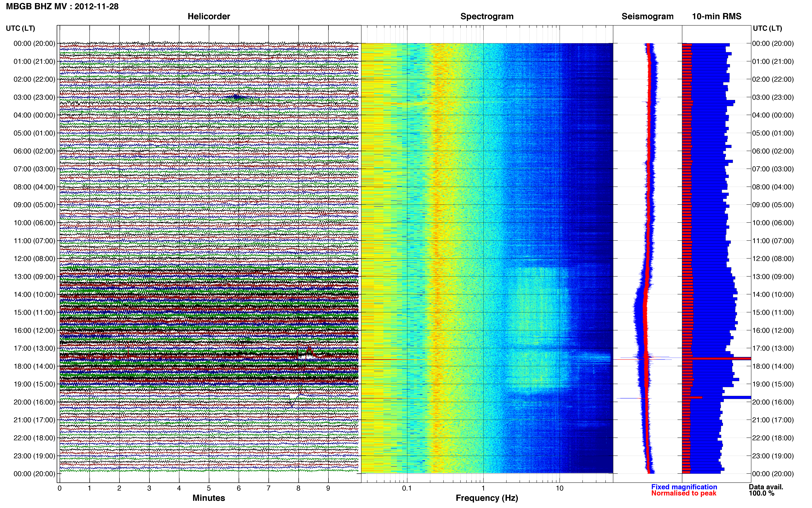Viewport: 812px width, 508px height.
Task: Click left time label 15:00 (11:00)
Action: pos(34,312)
